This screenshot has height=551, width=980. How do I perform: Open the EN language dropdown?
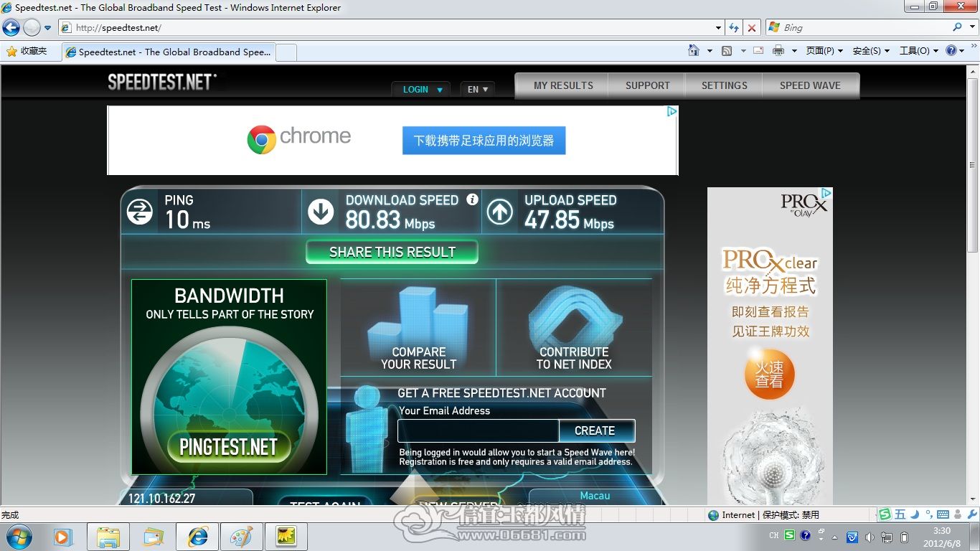(x=477, y=90)
